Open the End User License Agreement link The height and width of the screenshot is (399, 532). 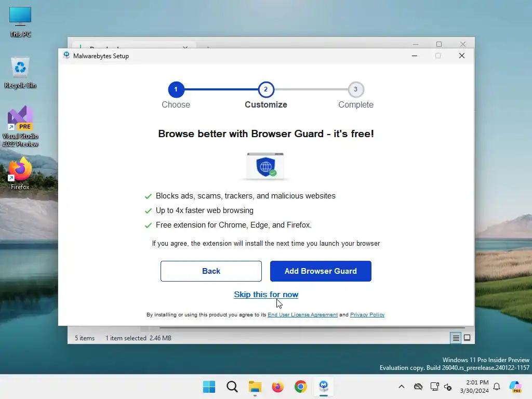coord(302,315)
